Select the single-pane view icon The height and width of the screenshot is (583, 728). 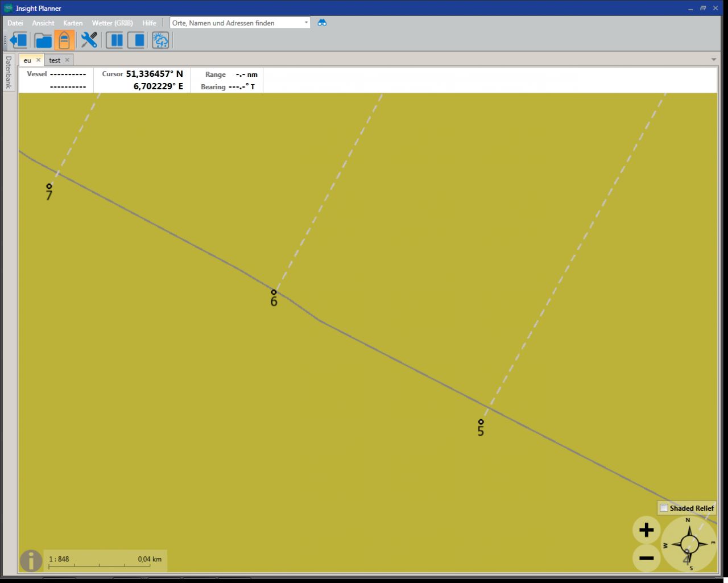click(x=136, y=40)
